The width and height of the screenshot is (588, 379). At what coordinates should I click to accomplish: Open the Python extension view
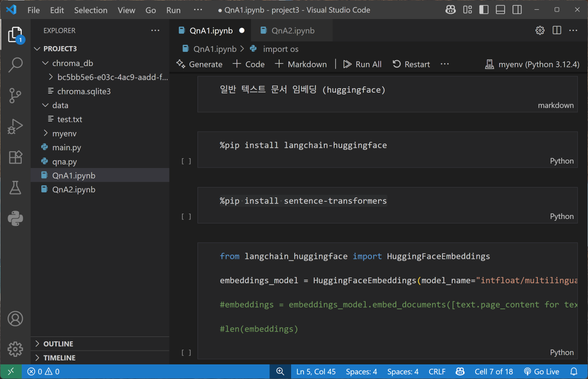[x=15, y=218]
